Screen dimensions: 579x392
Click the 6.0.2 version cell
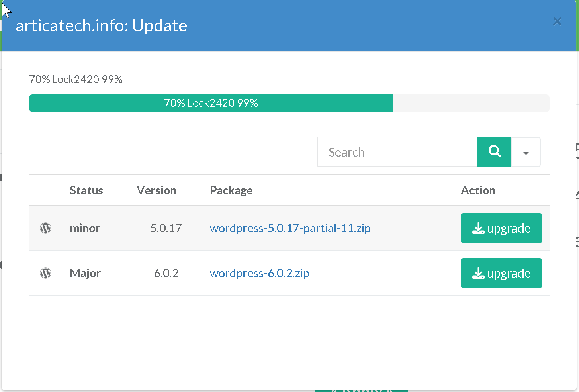[166, 273]
